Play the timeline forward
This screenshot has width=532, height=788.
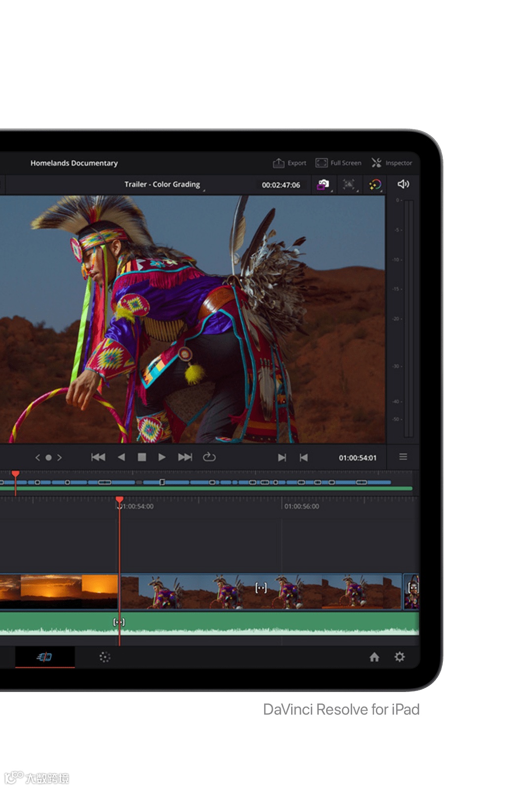click(x=162, y=458)
